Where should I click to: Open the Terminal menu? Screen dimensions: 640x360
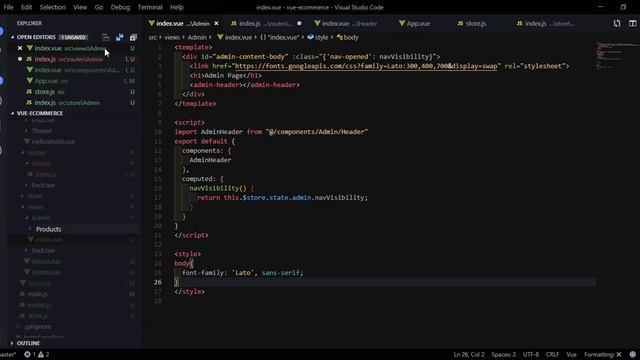pyautogui.click(x=150, y=7)
